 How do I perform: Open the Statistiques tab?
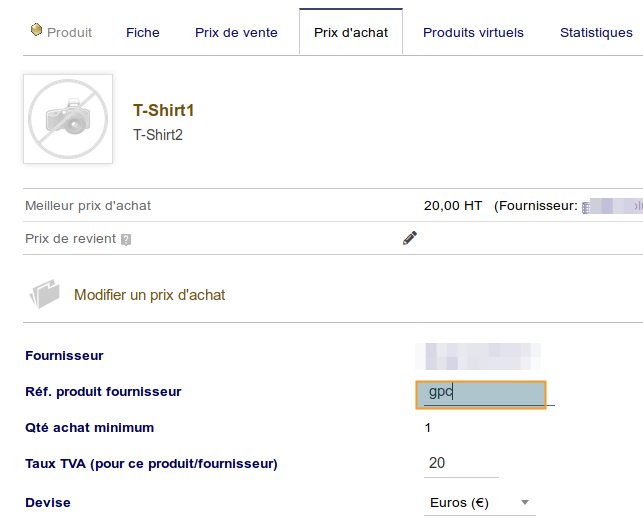tap(596, 33)
